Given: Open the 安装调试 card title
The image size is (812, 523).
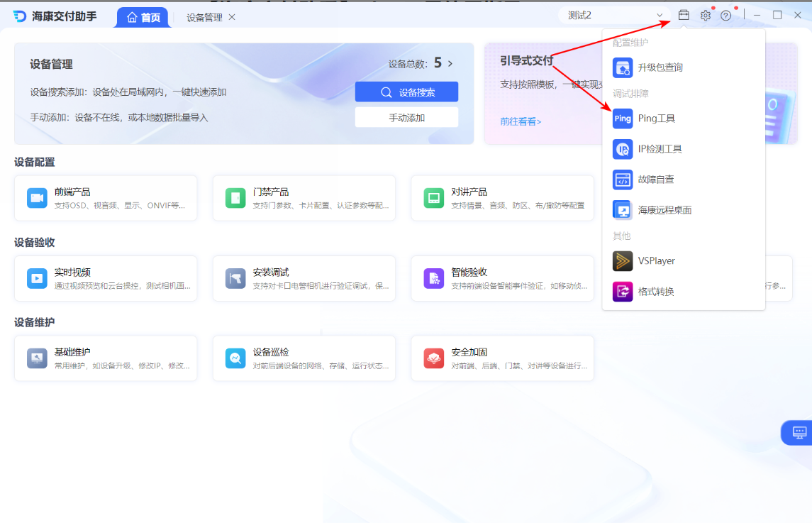Looking at the screenshot, I should point(270,272).
